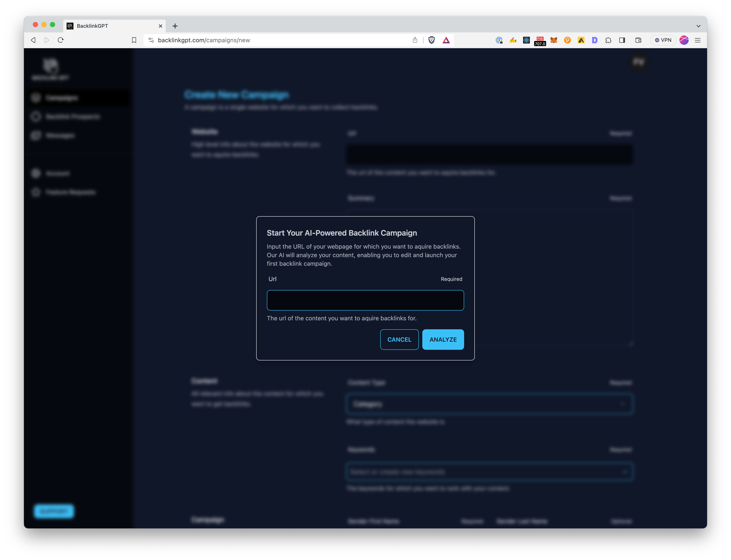Open the extensions puzzle piece menu
The height and width of the screenshot is (560, 731).
pyautogui.click(x=608, y=40)
